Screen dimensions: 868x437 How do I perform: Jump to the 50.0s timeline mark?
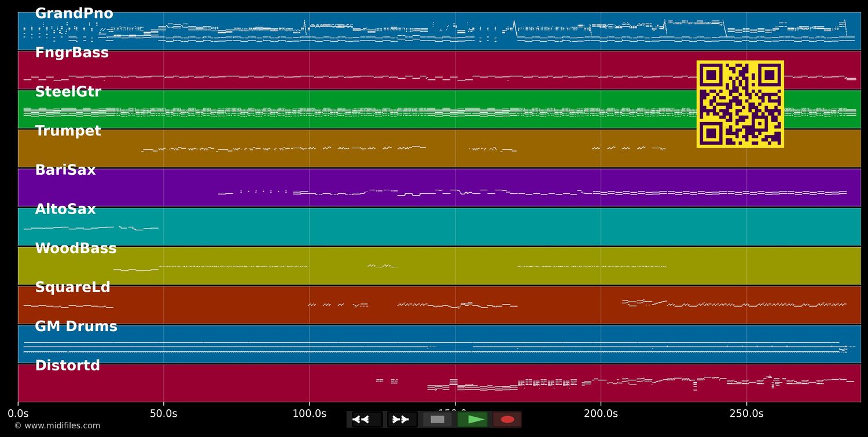point(164,414)
